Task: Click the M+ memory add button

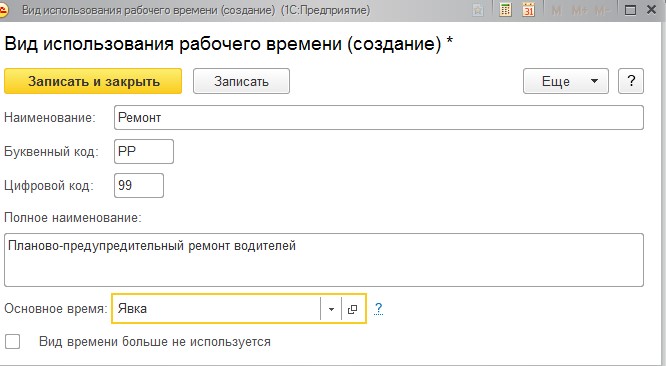Action: (580, 10)
